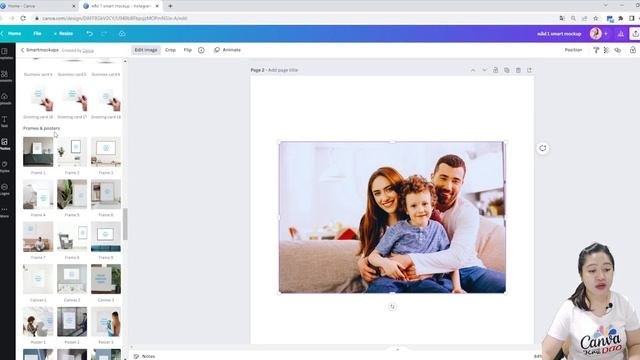Click the family photo on the canvas
The image size is (640, 360).
[392, 217]
